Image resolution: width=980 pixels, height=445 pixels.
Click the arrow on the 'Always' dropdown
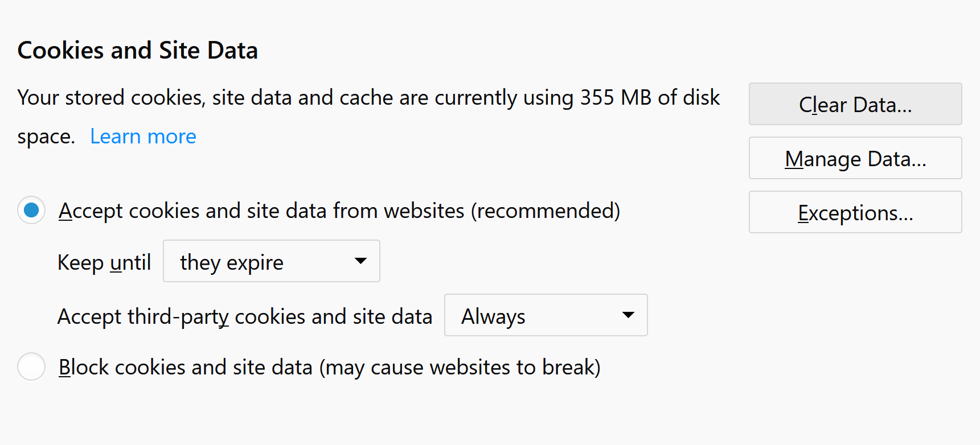[628, 315]
